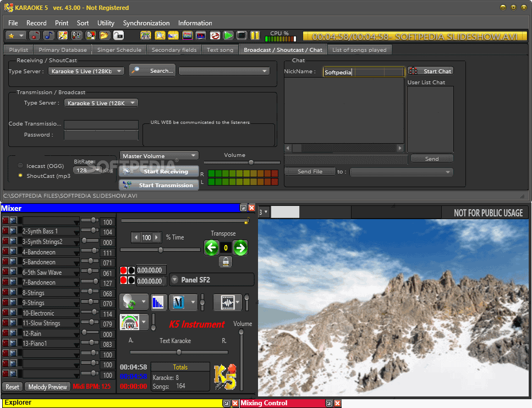
Task: Open the Synchronization menu
Action: 146,23
